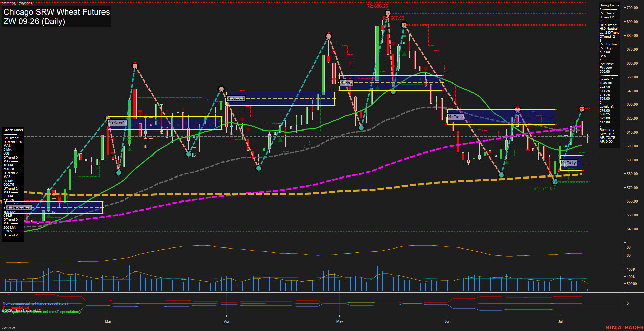Click the 'R2: 696.25' resistance label
The image size is (644, 331).
pos(377,6)
